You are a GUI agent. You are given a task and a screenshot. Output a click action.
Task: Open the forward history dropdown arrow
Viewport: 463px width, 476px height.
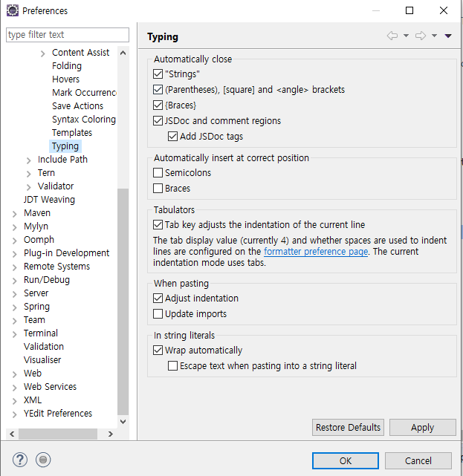(x=435, y=36)
